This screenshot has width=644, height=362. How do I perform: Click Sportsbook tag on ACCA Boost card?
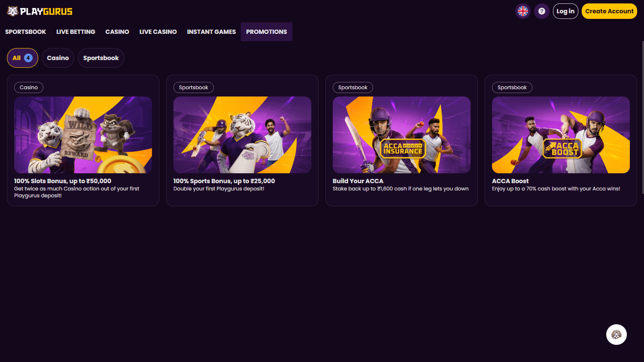pos(512,87)
